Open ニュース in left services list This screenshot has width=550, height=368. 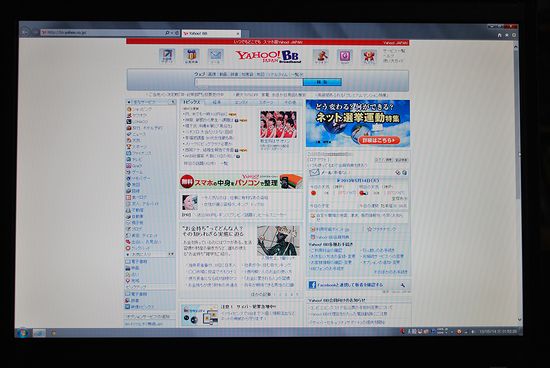(136, 134)
